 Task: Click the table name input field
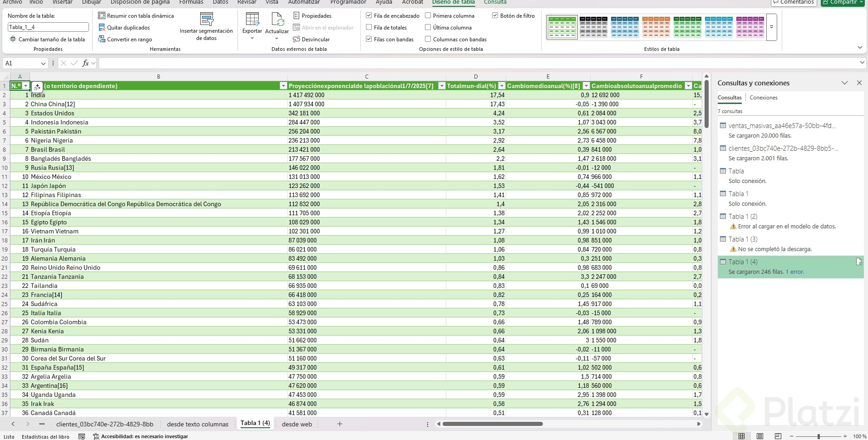[x=48, y=27]
